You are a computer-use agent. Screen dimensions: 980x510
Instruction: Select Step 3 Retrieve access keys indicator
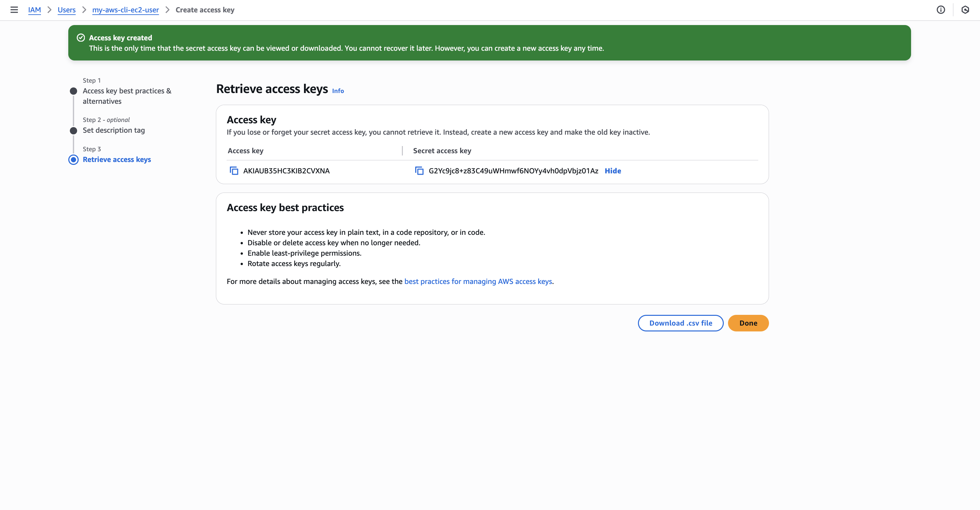pyautogui.click(x=73, y=159)
